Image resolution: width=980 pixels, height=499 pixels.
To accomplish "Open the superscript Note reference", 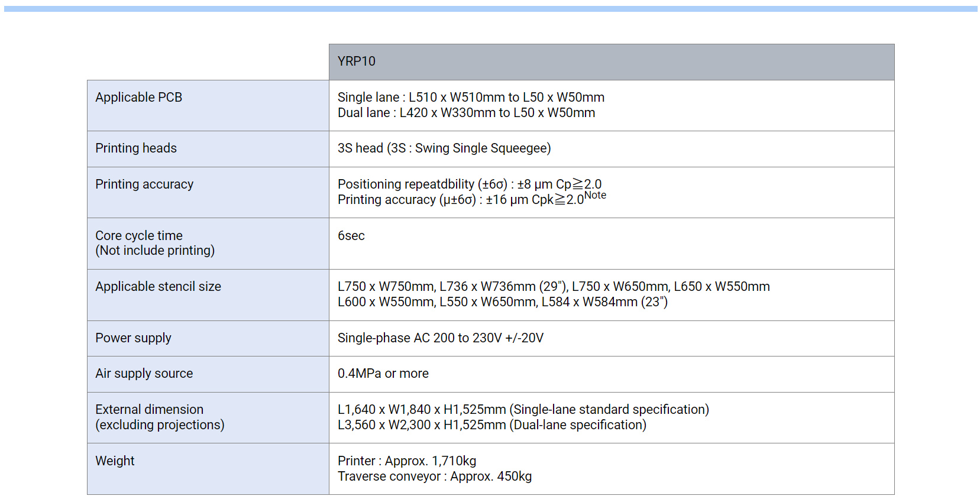I will pos(595,196).
